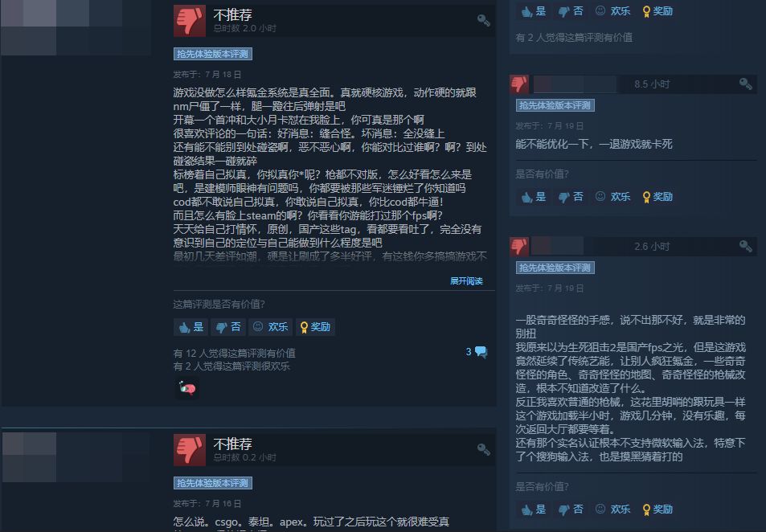Click 欢乐 (funny) in the top right review
766x532 pixels.
pos(613,11)
